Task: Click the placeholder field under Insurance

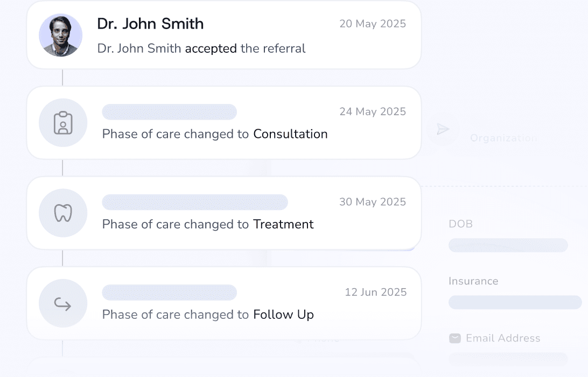Action: click(x=515, y=302)
